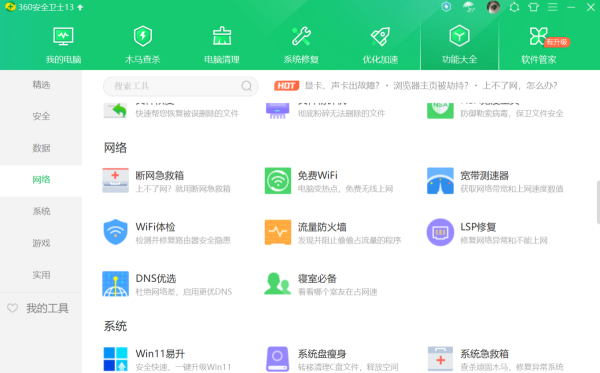Click the text 杜绝网络差,启用更优DNS
The height and width of the screenshot is (373, 600).
(x=184, y=292)
